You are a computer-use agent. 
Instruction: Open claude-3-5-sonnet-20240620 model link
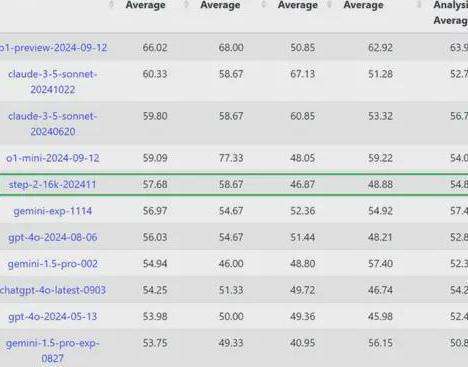pyautogui.click(x=53, y=124)
